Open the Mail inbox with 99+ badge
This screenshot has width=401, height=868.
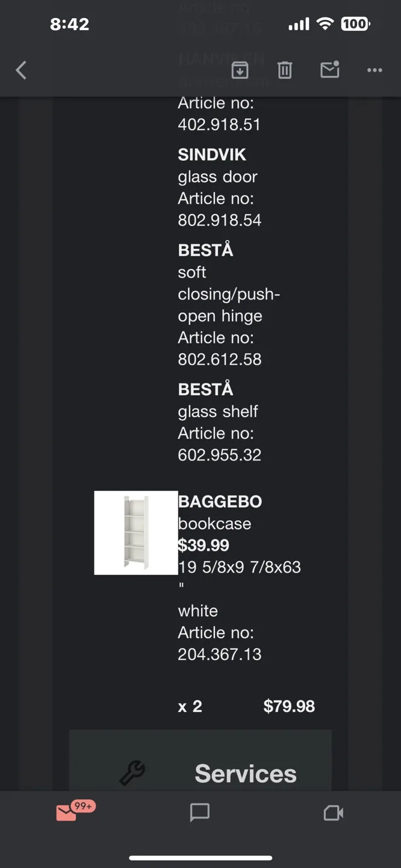tap(67, 812)
